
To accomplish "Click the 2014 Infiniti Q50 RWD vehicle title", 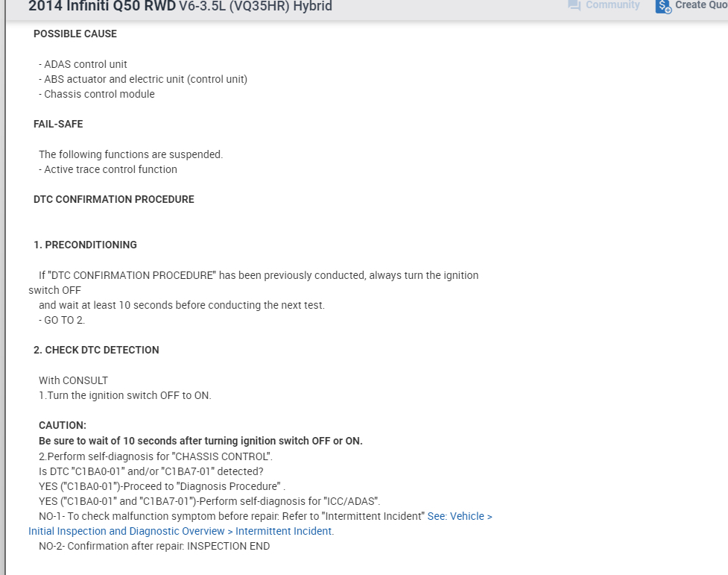I will point(102,7).
